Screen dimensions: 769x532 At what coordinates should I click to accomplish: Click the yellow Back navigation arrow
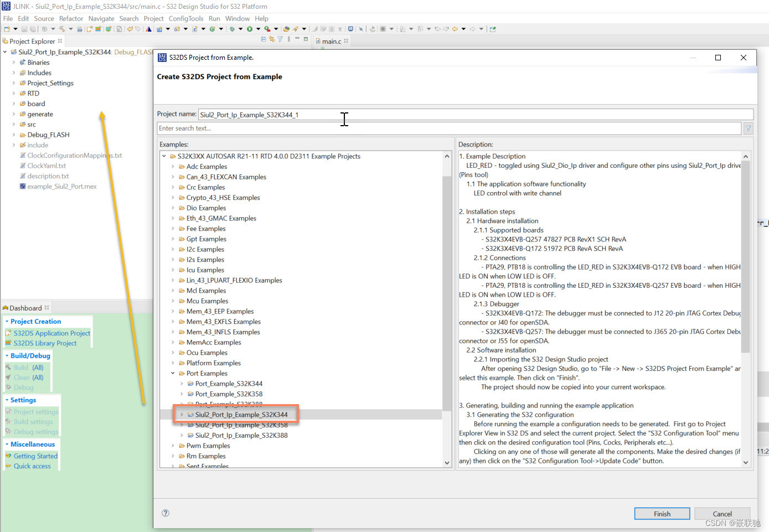click(x=455, y=29)
